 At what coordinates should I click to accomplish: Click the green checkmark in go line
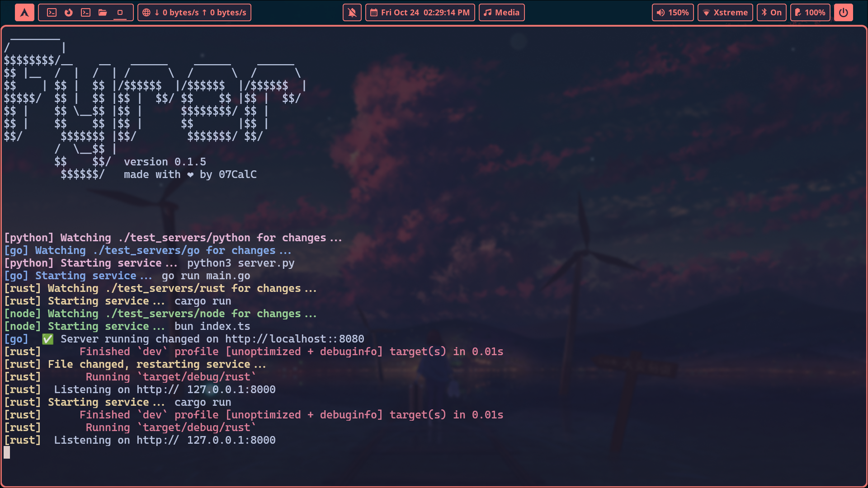[x=47, y=339]
